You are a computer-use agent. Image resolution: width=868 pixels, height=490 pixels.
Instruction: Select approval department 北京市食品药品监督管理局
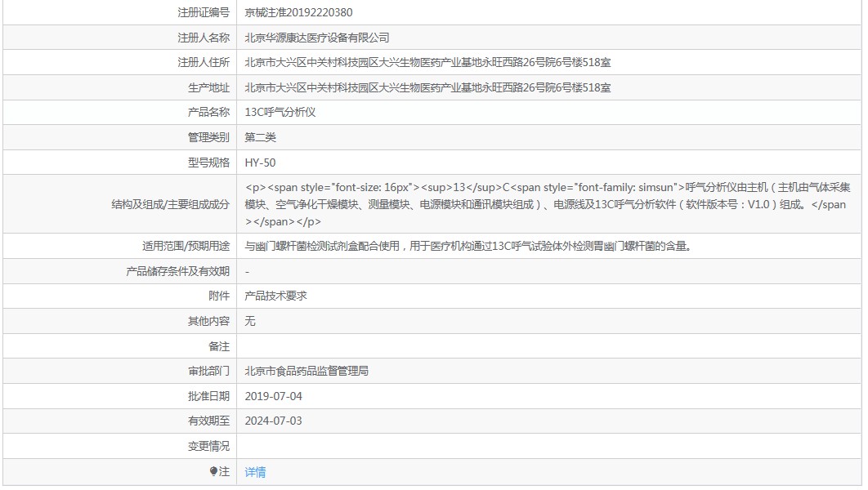[x=306, y=371]
